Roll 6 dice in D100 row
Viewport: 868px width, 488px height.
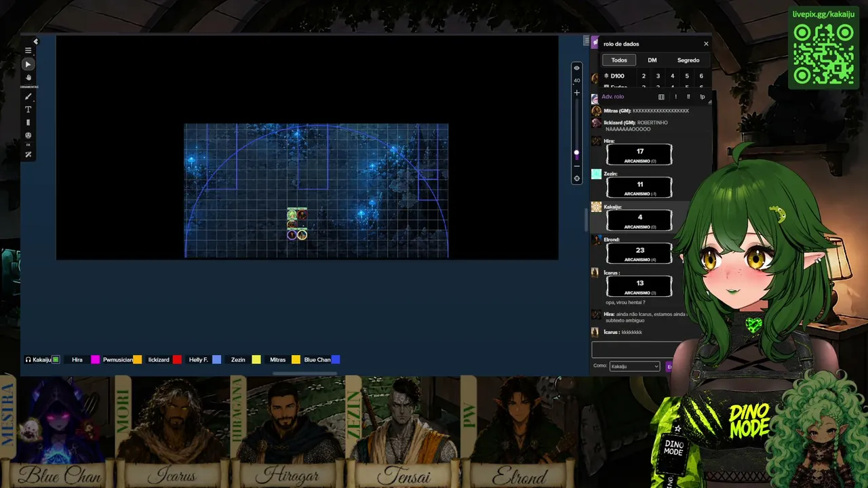[701, 76]
